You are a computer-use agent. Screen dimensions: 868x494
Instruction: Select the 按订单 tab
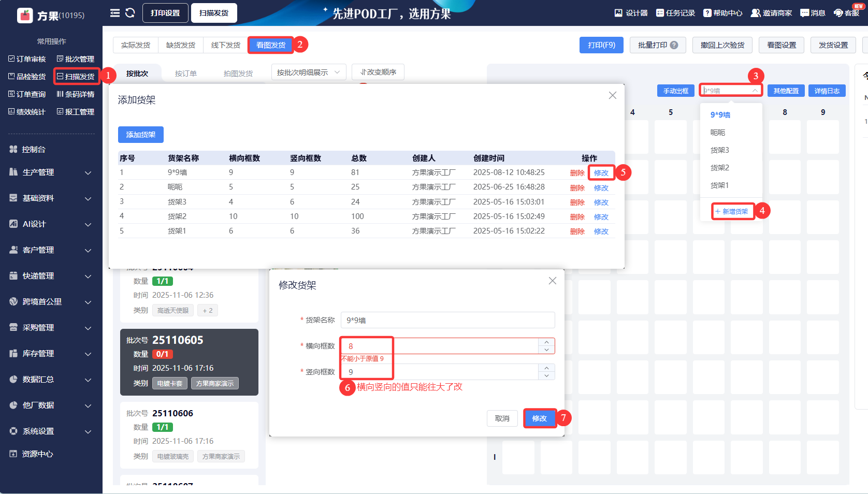[x=186, y=74]
